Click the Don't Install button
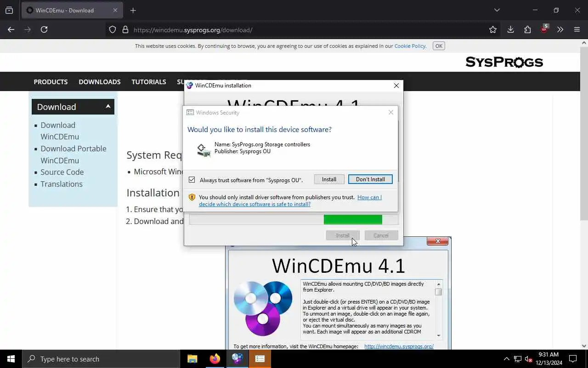 (370, 179)
